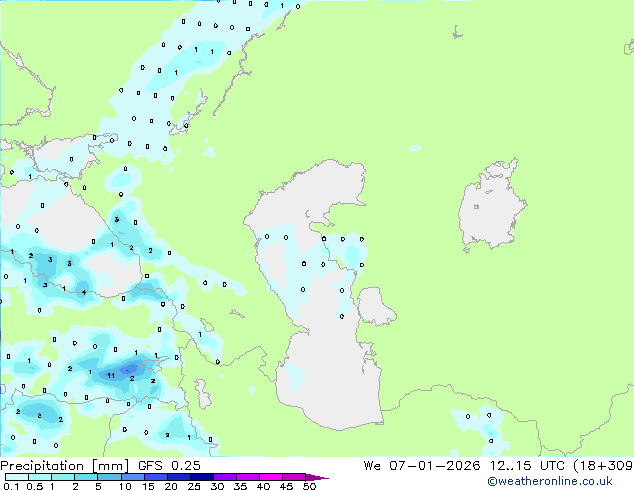Click the '45' legend scale label
Viewport: 634px width, 490px height.
(x=286, y=486)
